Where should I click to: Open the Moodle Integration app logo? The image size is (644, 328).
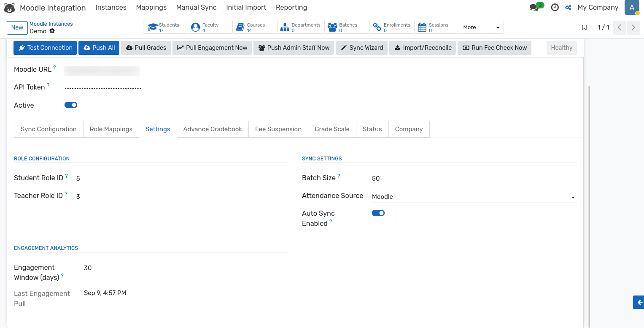[9, 8]
